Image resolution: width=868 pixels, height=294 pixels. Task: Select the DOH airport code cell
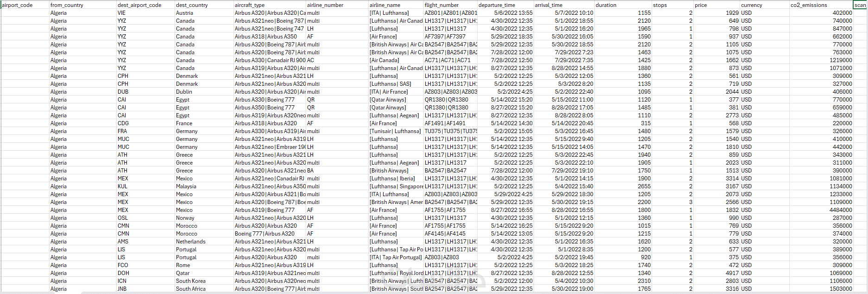pyautogui.click(x=145, y=273)
